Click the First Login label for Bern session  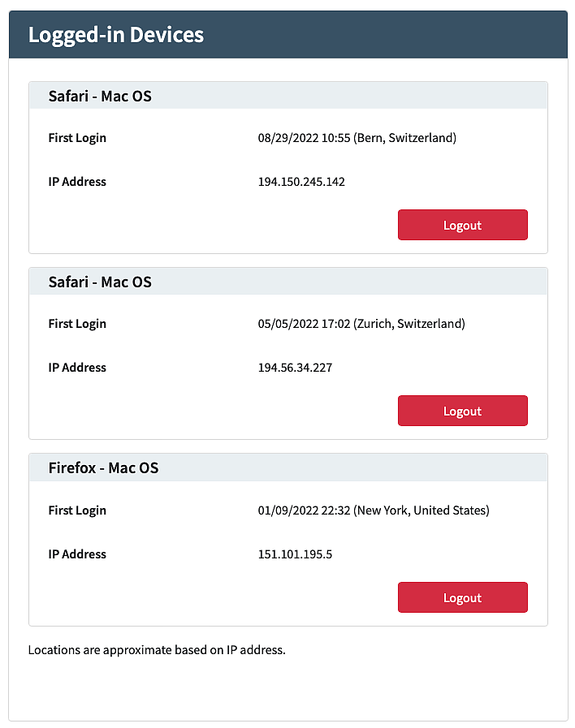click(x=77, y=138)
